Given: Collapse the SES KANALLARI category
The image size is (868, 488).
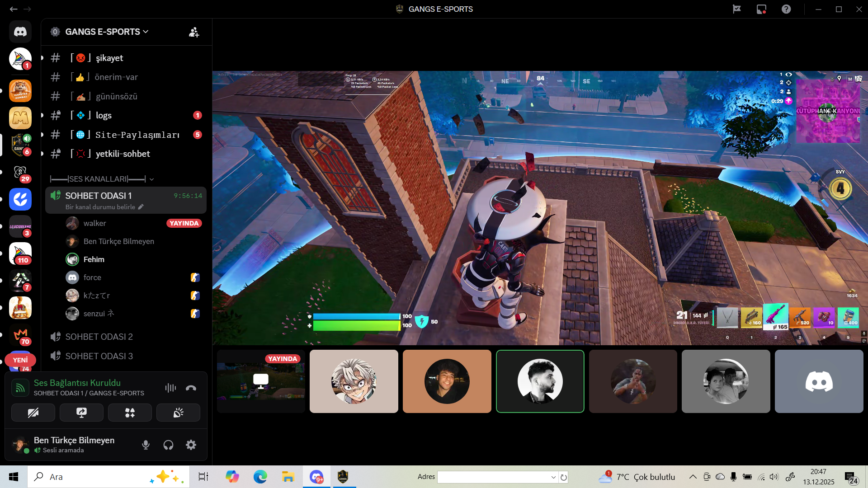Looking at the screenshot, I should coord(102,179).
